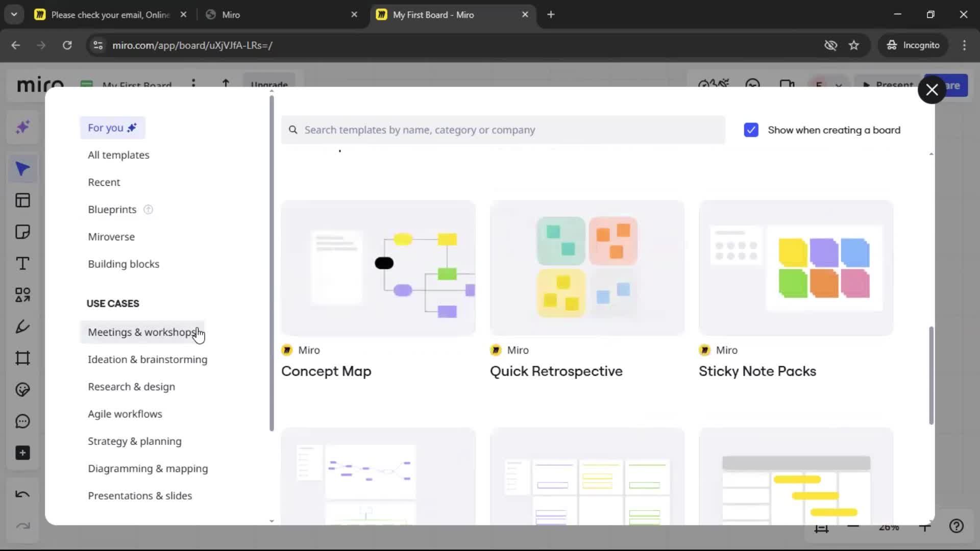The width and height of the screenshot is (980, 551).
Task: Click the search magnifier icon
Action: (293, 130)
